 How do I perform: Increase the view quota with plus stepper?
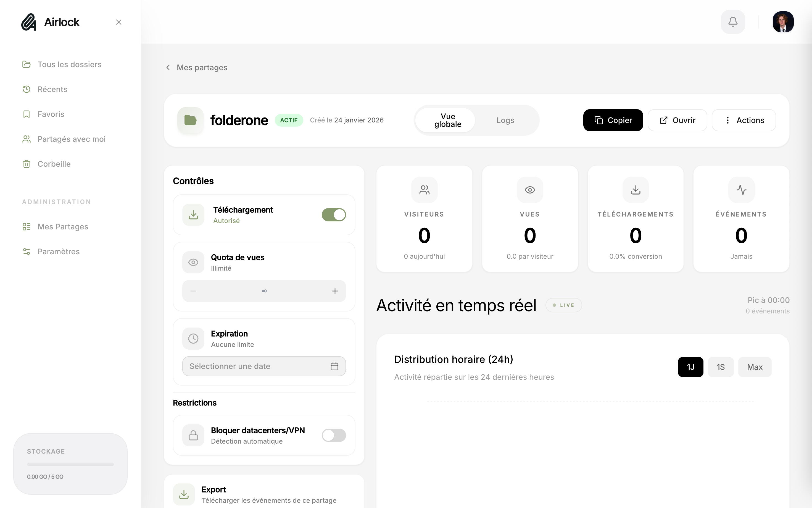point(335,291)
